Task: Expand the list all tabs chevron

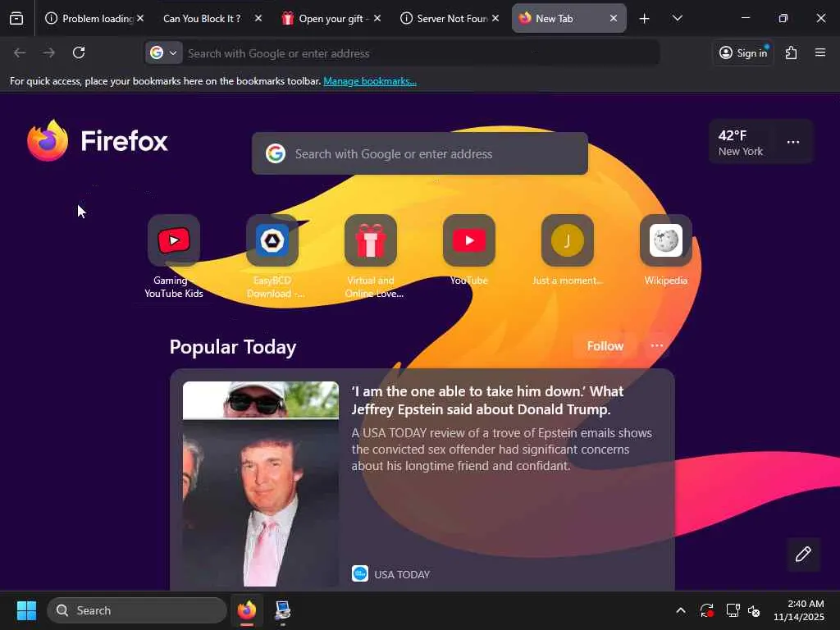Action: click(x=677, y=19)
